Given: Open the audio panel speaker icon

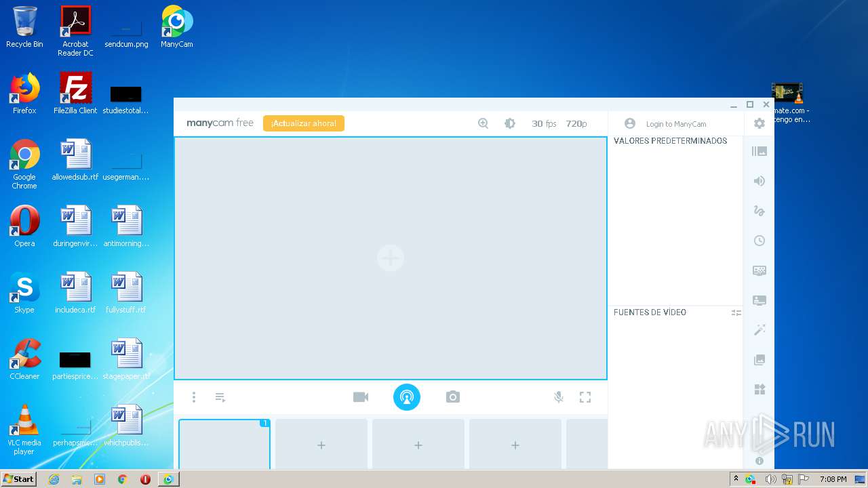Looking at the screenshot, I should 759,181.
